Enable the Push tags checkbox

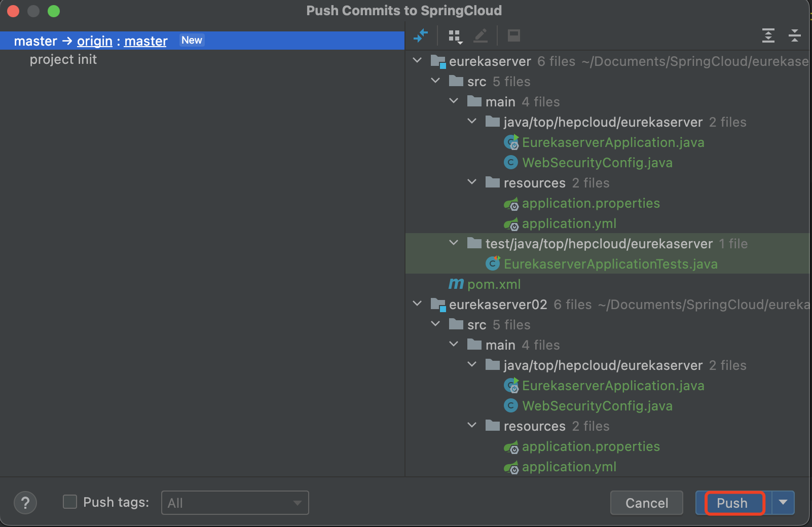click(x=70, y=502)
